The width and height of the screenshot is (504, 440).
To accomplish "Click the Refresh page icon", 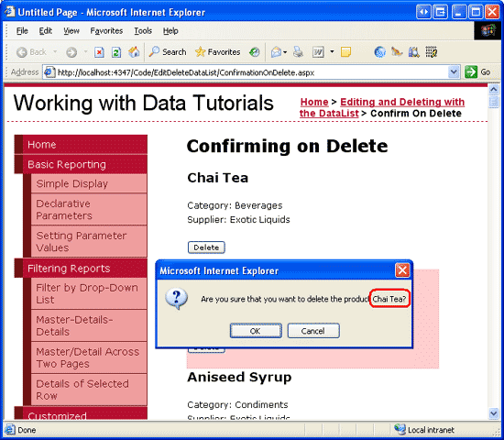I will [116, 52].
